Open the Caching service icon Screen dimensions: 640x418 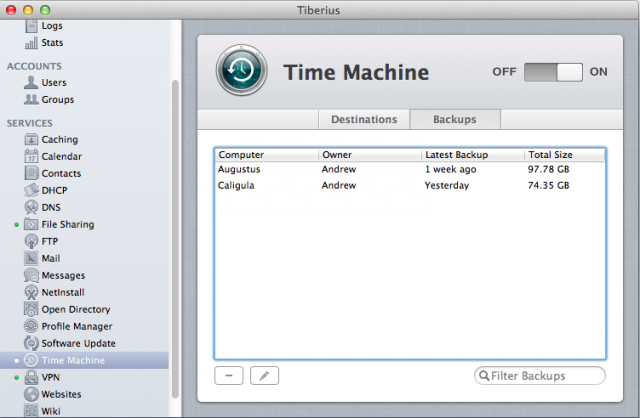(31, 140)
